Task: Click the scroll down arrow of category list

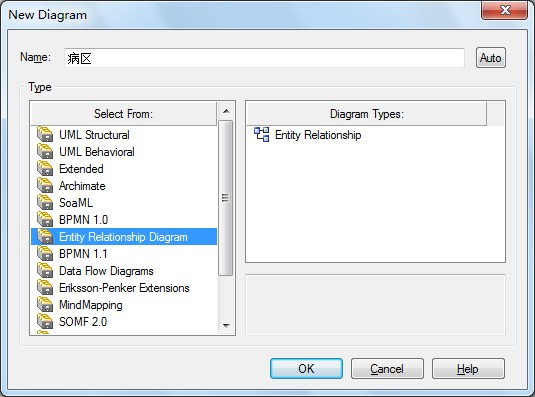Action: pyautogui.click(x=226, y=325)
